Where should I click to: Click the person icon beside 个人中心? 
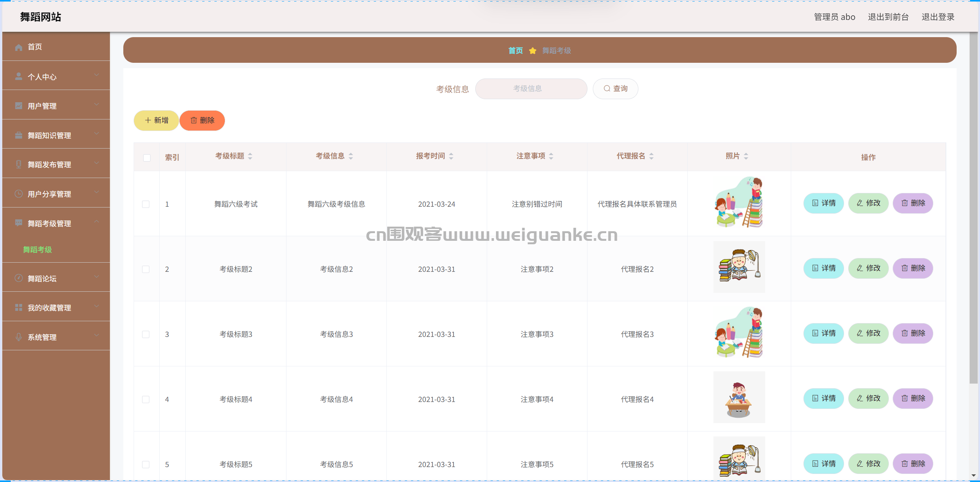[x=18, y=77]
